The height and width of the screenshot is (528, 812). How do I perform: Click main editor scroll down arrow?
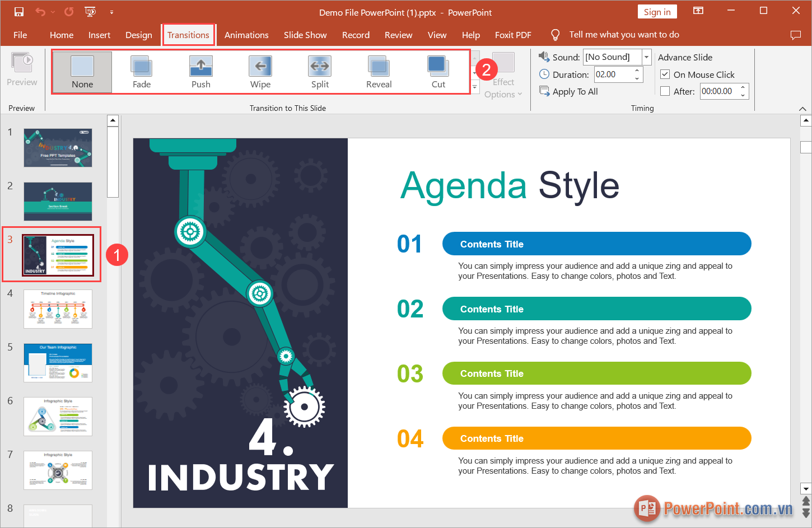tap(806, 488)
